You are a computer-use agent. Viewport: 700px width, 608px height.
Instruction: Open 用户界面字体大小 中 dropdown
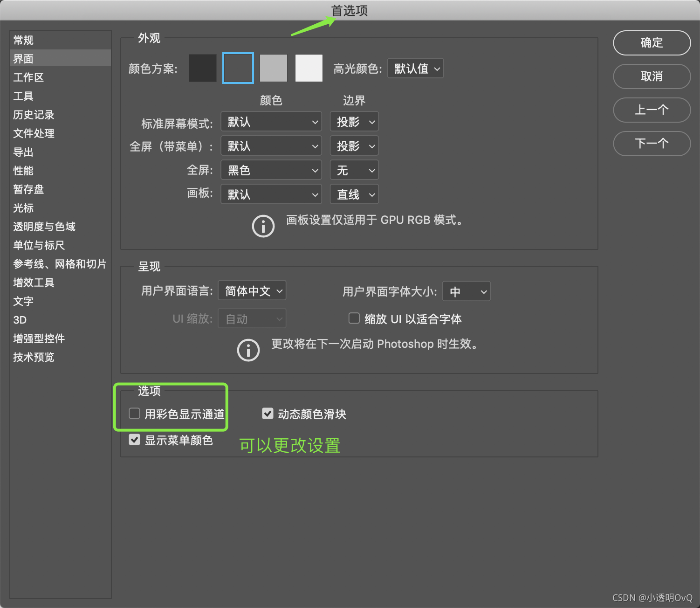point(467,291)
